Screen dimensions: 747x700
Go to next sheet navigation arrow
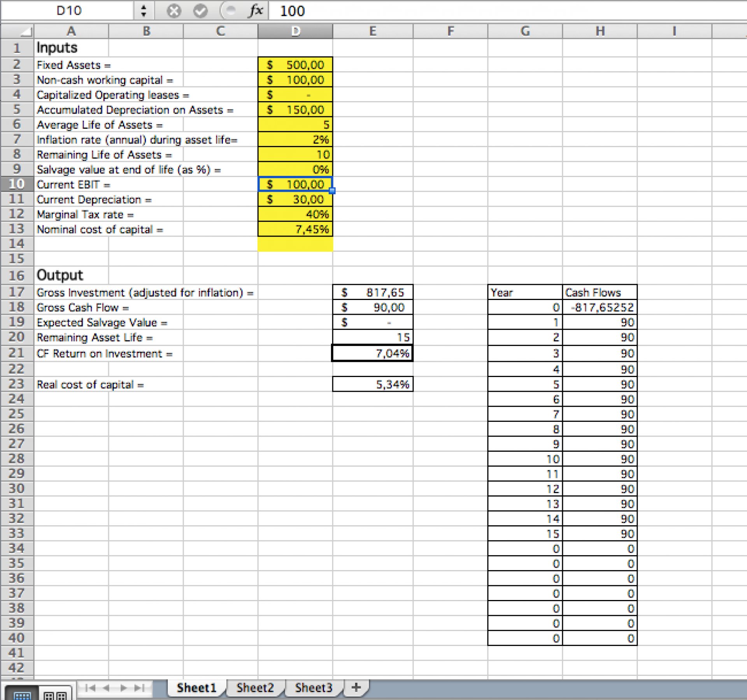[123, 688]
